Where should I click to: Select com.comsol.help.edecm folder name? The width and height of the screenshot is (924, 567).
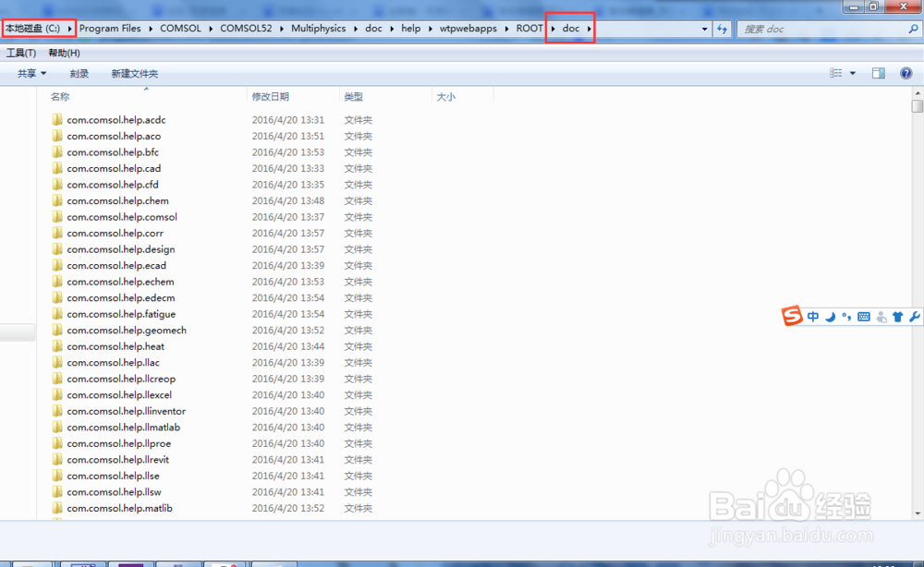121,298
